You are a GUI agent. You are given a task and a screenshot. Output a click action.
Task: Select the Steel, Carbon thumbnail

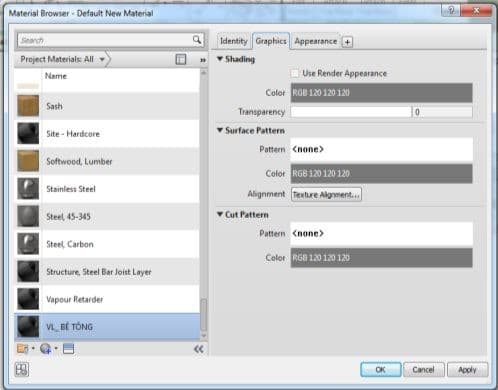point(28,244)
